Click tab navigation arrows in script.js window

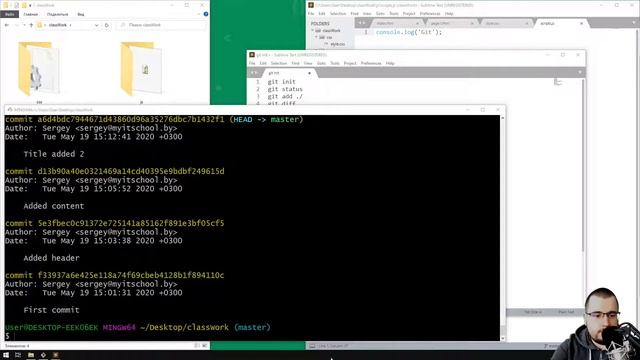(x=361, y=23)
